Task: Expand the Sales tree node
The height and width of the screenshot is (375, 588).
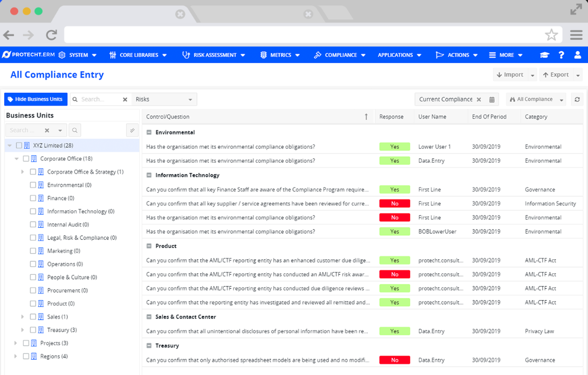Action: 22,316
